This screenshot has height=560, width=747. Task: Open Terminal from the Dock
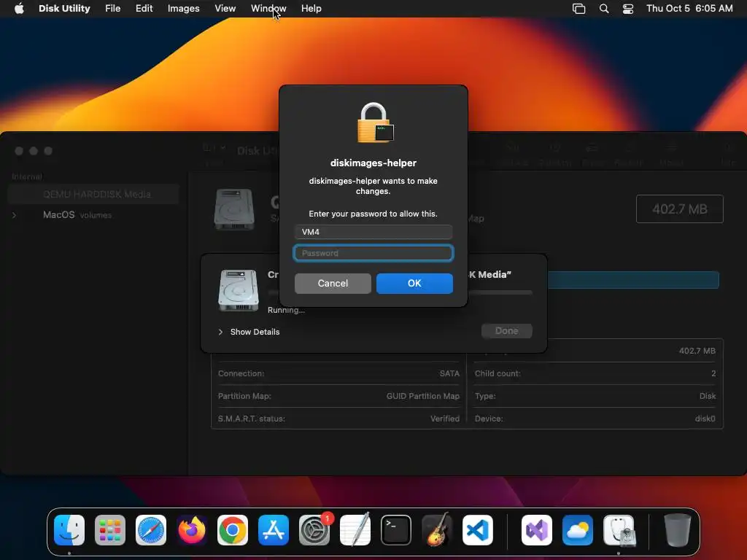click(x=396, y=530)
